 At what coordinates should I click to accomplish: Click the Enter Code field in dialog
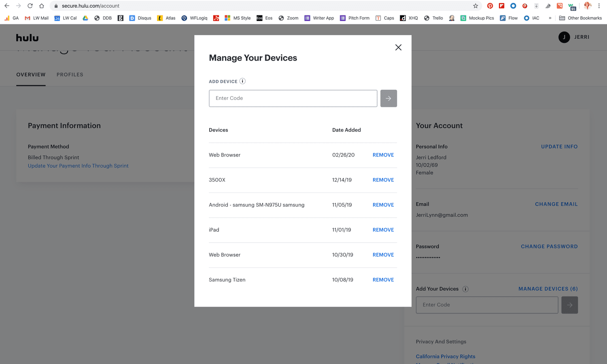pos(293,98)
